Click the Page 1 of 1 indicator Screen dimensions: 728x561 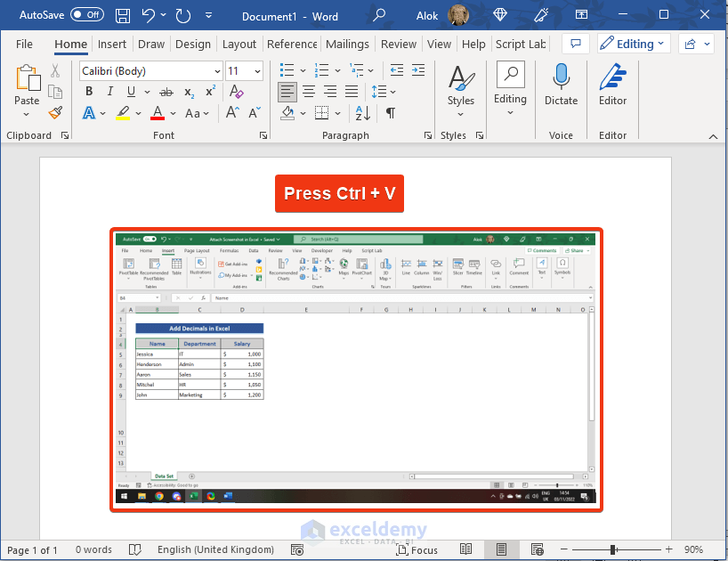(x=32, y=550)
